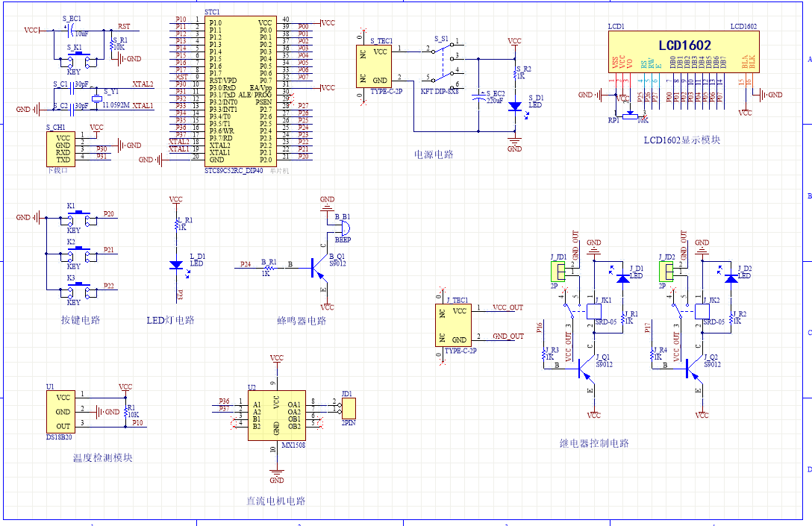This screenshot has width=812, height=526.
Task: Select the S_K1 reset key switch
Action: [75, 58]
